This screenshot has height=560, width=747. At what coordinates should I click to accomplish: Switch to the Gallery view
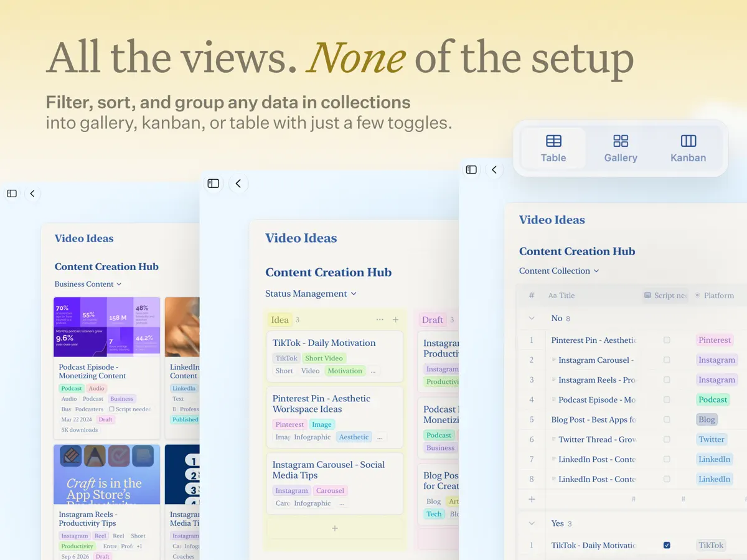coord(621,148)
